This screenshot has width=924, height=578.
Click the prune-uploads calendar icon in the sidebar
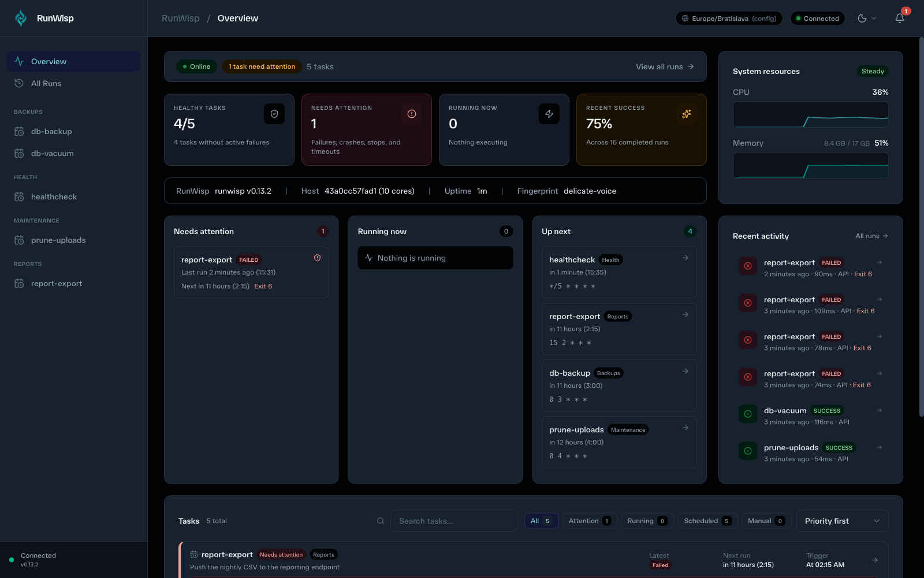tap(19, 240)
